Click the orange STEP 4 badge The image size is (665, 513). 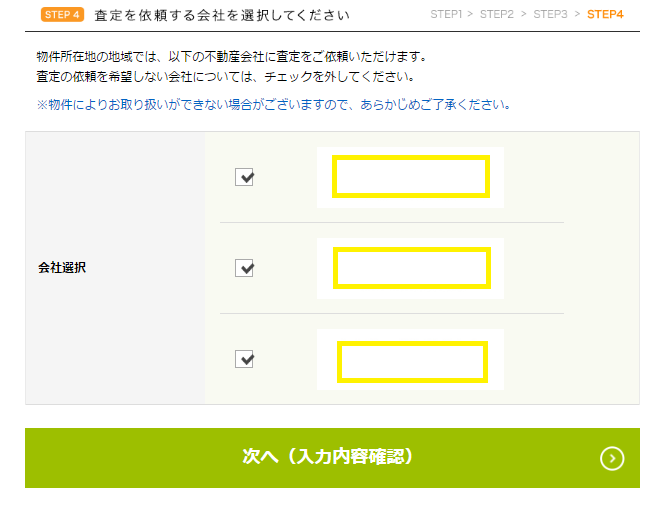point(62,15)
